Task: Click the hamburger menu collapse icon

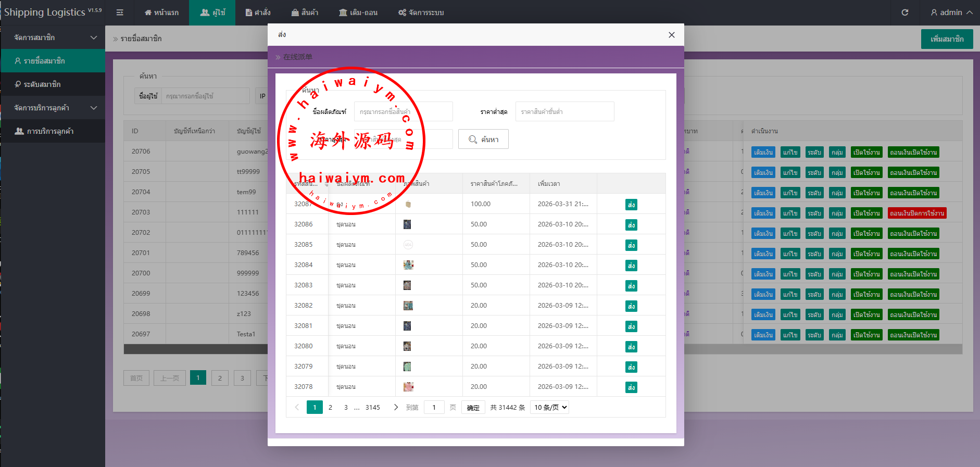Action: click(x=120, y=12)
